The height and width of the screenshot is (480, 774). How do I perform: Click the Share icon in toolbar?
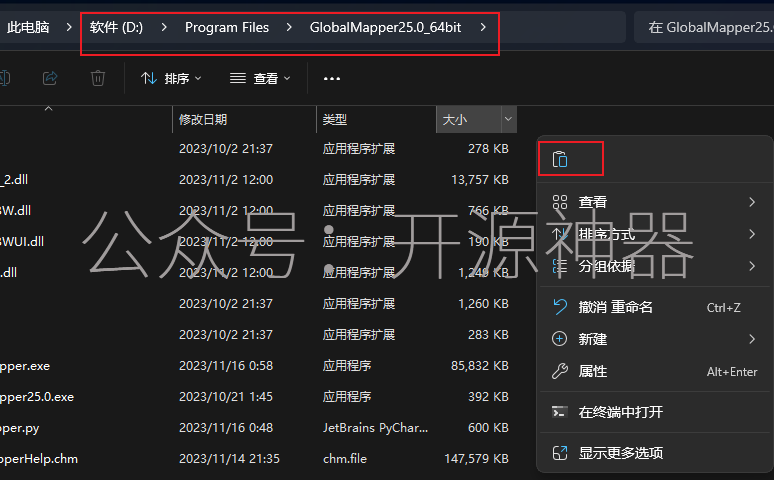[50, 78]
